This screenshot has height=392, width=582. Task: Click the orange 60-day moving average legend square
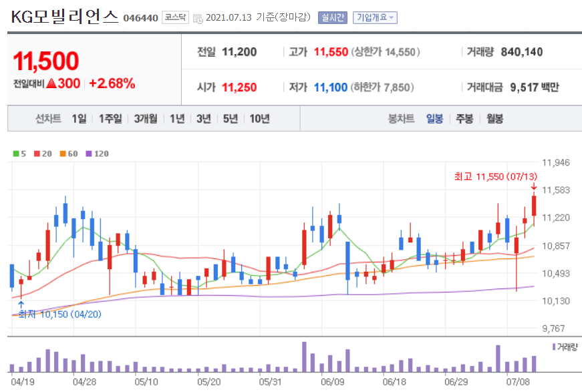[63, 154]
